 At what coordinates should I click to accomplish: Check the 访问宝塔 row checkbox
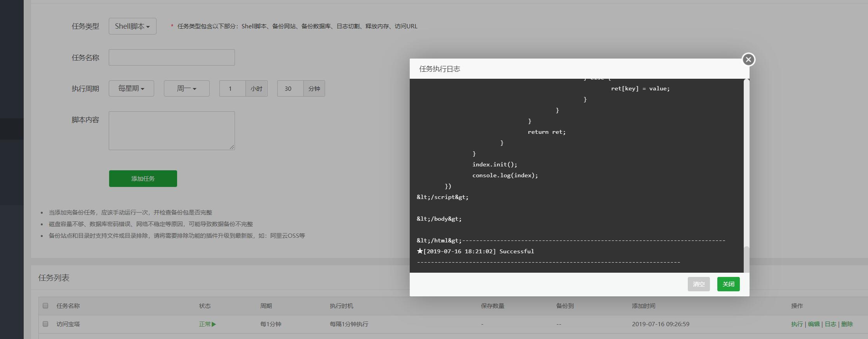click(x=45, y=324)
